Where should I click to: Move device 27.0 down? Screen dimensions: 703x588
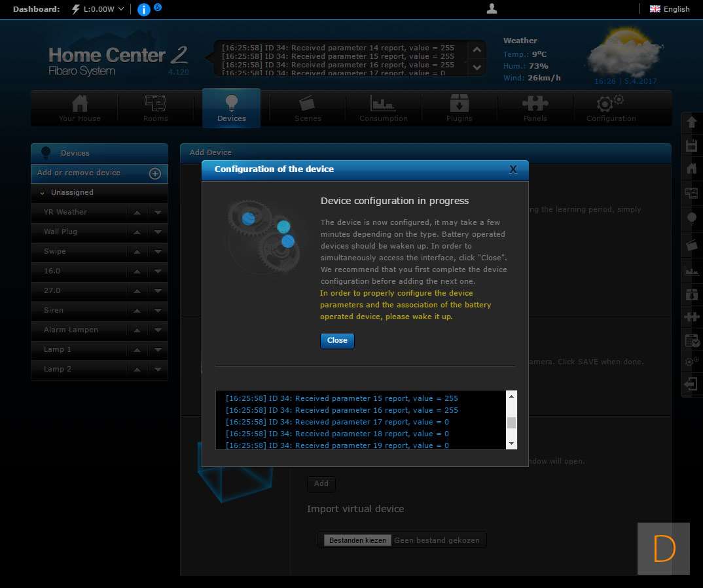pos(158,292)
